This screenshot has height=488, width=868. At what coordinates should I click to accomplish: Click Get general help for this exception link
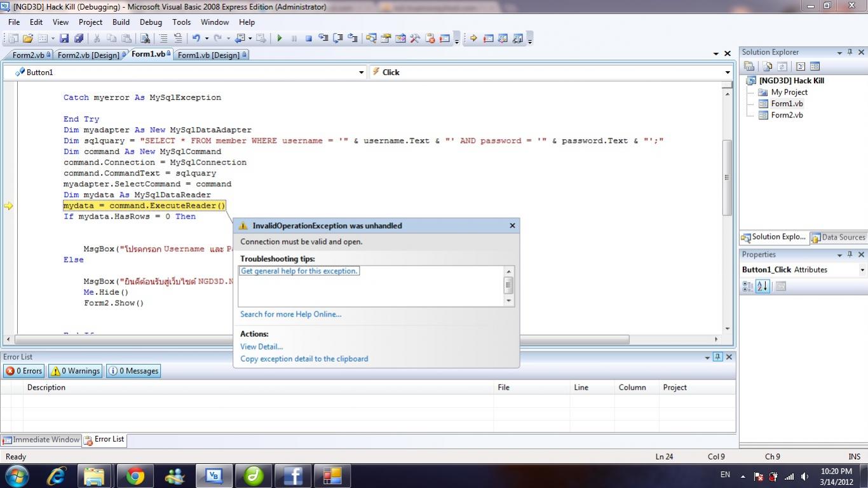(299, 271)
